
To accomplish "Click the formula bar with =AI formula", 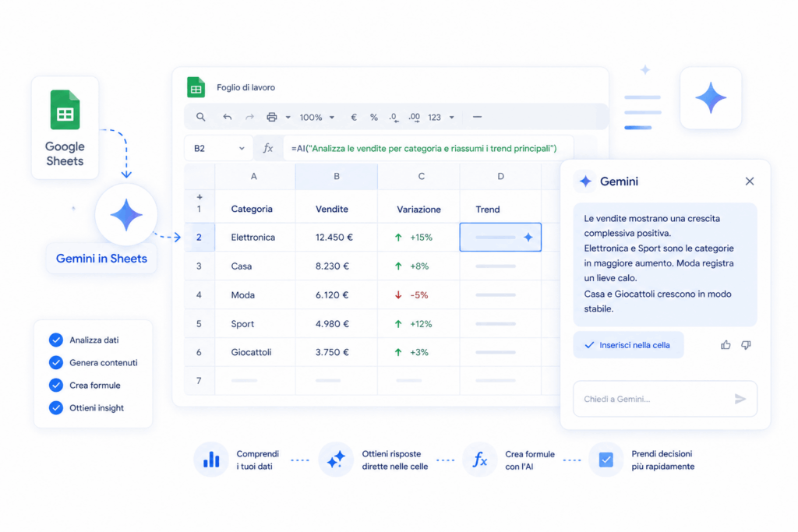I will click(428, 149).
